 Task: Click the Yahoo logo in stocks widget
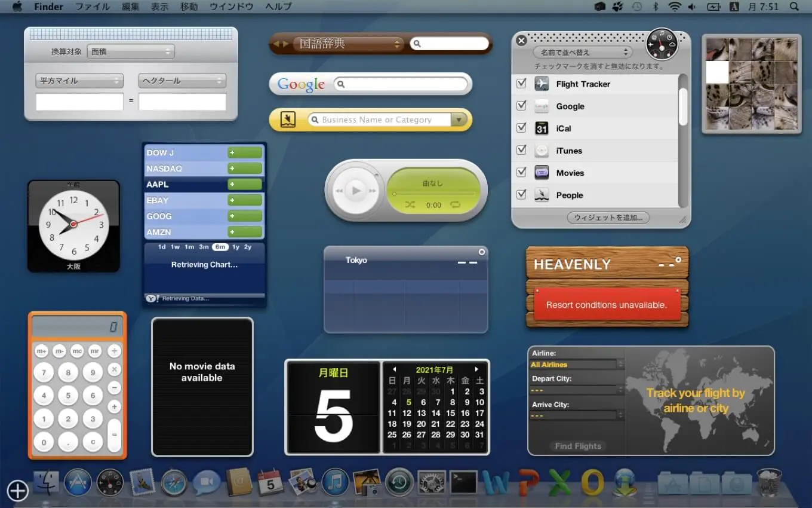pos(152,298)
